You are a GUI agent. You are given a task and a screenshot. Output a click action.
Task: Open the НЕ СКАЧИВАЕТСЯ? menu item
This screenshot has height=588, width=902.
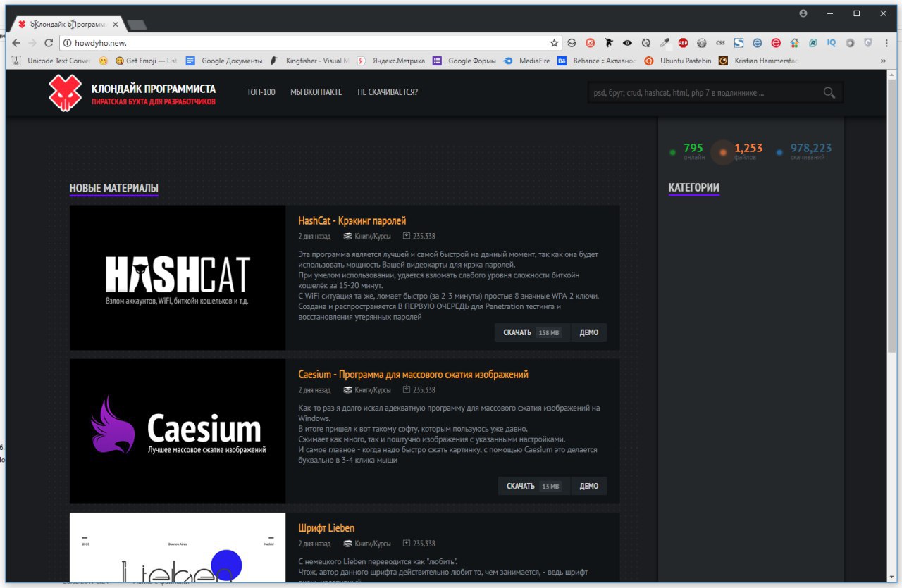[x=388, y=92]
